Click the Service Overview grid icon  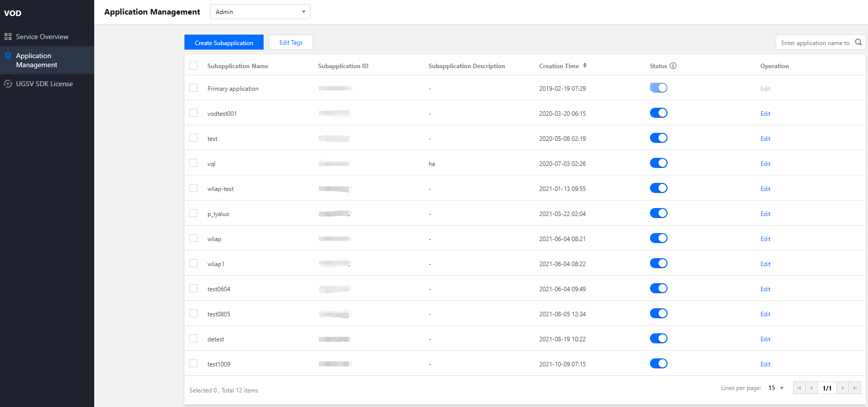tap(8, 37)
